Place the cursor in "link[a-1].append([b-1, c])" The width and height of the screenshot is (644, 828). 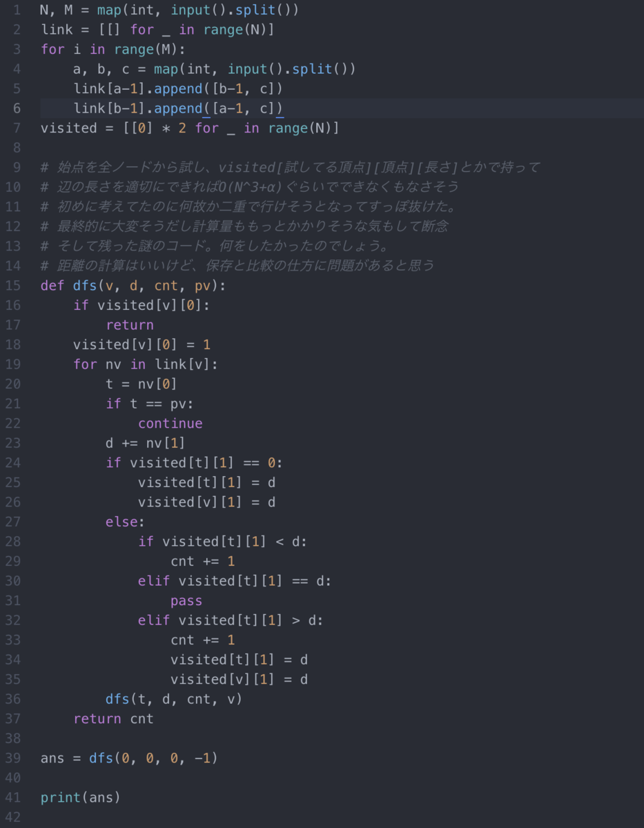[x=178, y=89]
